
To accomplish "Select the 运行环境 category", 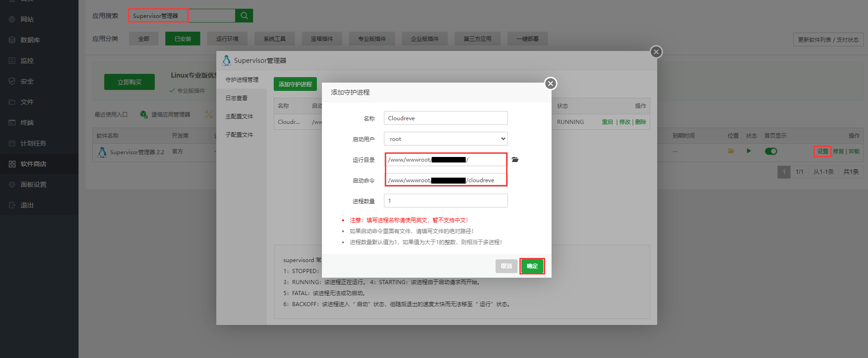I will click(227, 39).
